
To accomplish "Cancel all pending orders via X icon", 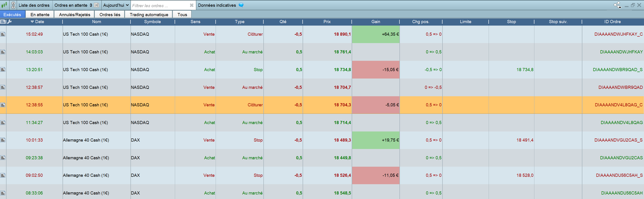I will 97,5.
